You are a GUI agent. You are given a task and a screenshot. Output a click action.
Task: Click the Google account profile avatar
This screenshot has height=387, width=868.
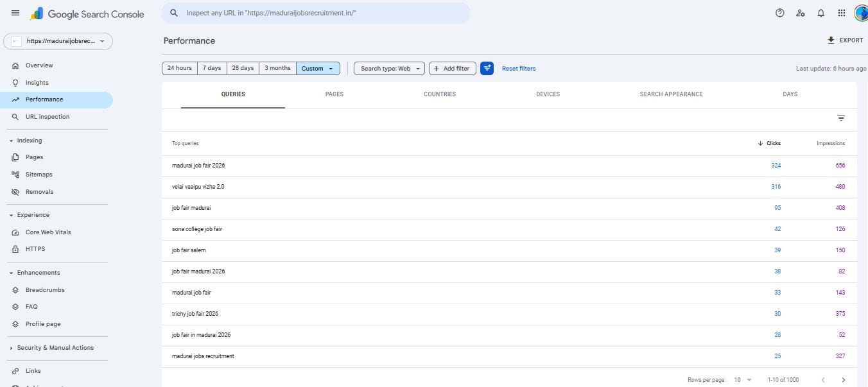point(860,13)
